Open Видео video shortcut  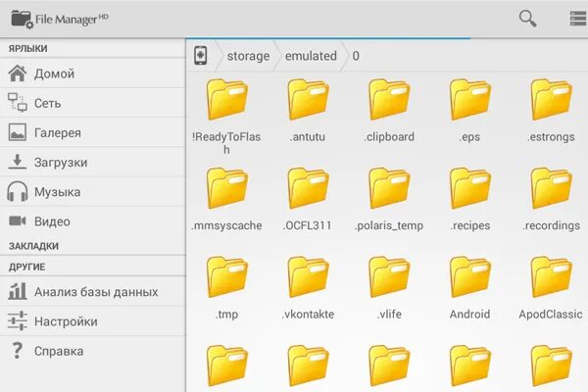(x=93, y=221)
